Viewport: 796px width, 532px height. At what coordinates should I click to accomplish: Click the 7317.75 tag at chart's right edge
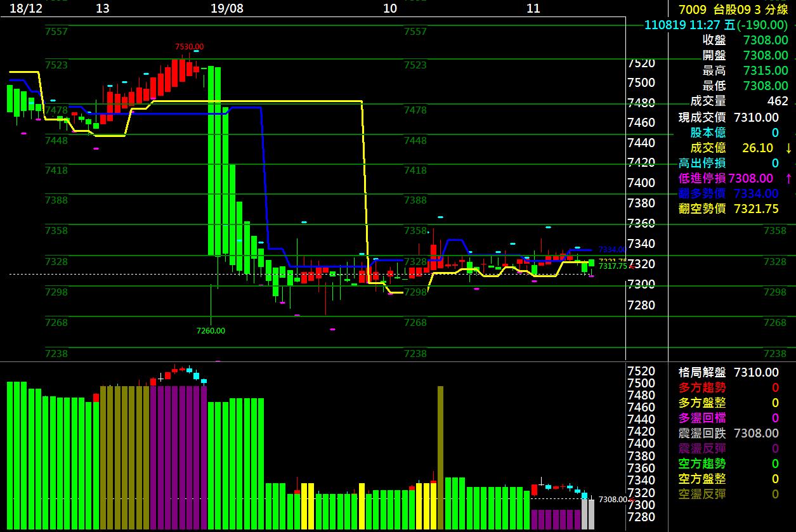(x=613, y=266)
